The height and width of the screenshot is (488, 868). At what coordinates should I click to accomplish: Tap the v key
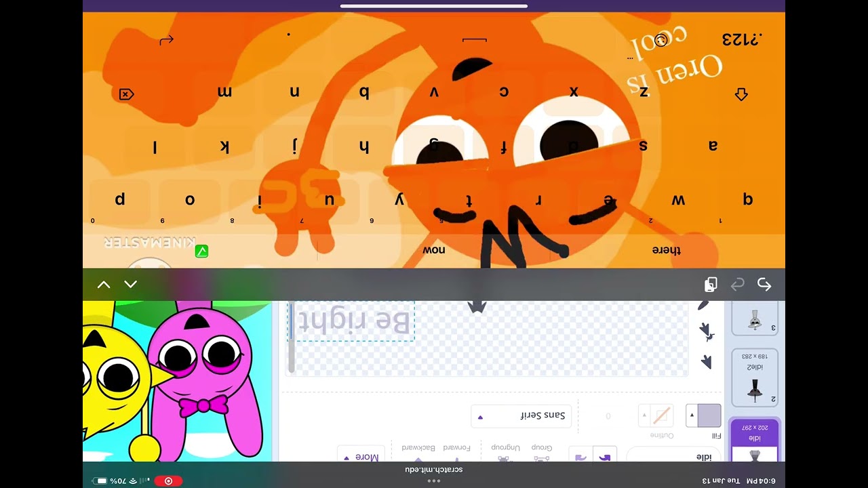point(434,92)
